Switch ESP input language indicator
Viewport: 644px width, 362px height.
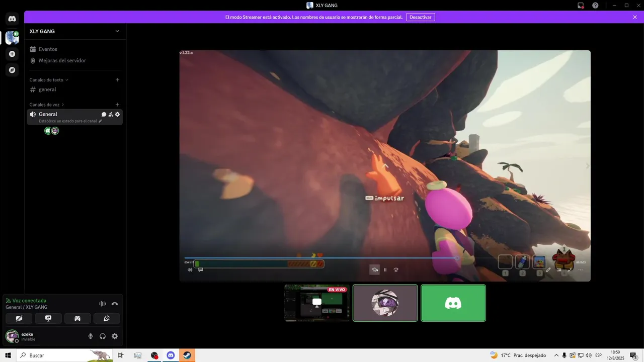[x=599, y=355]
